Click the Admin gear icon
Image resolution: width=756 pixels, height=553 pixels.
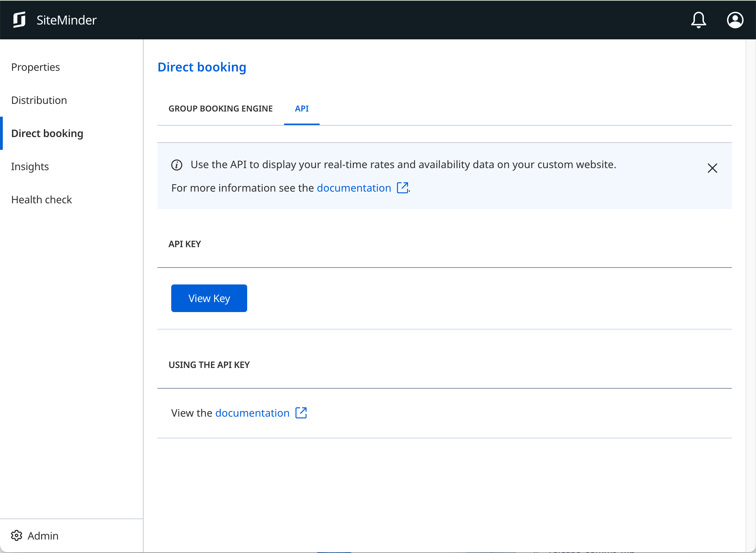click(x=17, y=535)
